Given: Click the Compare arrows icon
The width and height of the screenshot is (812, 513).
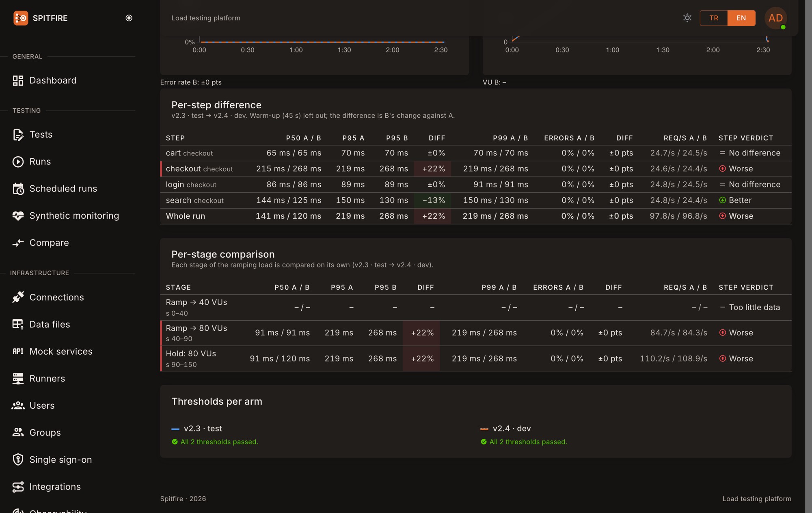Looking at the screenshot, I should point(18,243).
